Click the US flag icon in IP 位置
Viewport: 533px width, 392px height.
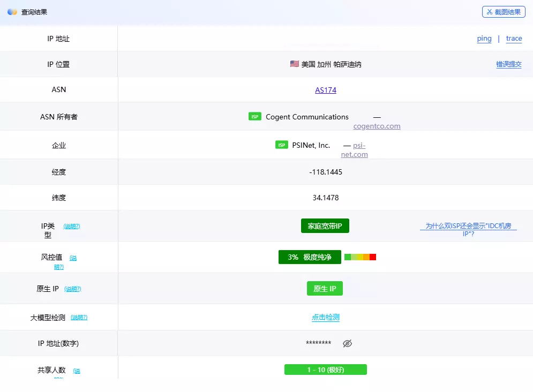[x=294, y=64]
